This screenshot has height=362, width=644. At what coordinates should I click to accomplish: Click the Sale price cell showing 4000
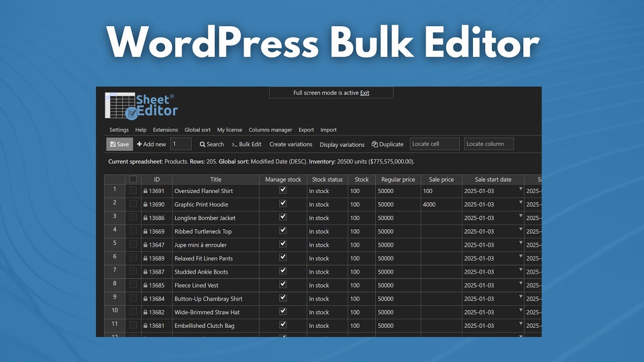click(442, 205)
